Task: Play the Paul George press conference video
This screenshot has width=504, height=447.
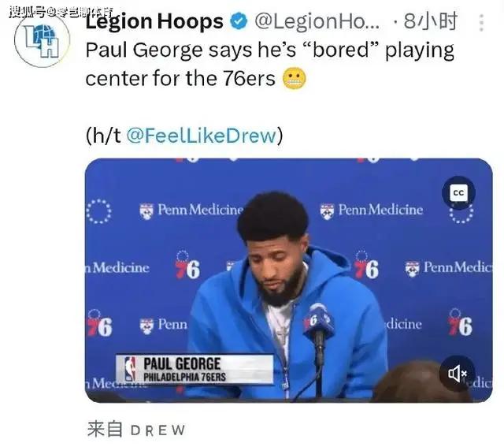Action: point(288,281)
